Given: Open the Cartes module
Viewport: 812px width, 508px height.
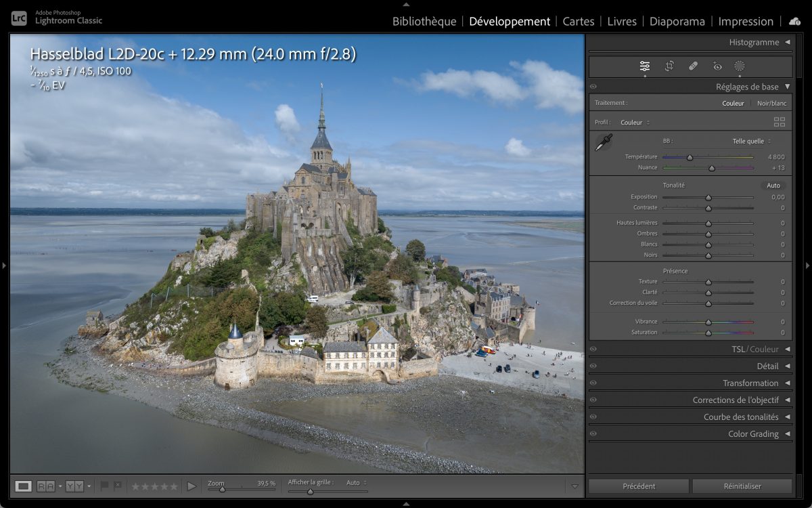Looking at the screenshot, I should (579, 22).
